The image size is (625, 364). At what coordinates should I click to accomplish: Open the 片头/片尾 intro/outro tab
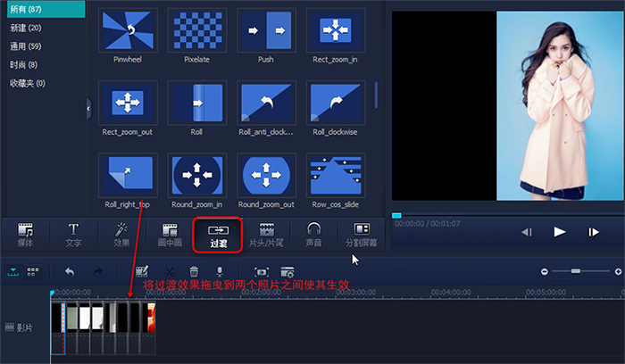coord(266,235)
